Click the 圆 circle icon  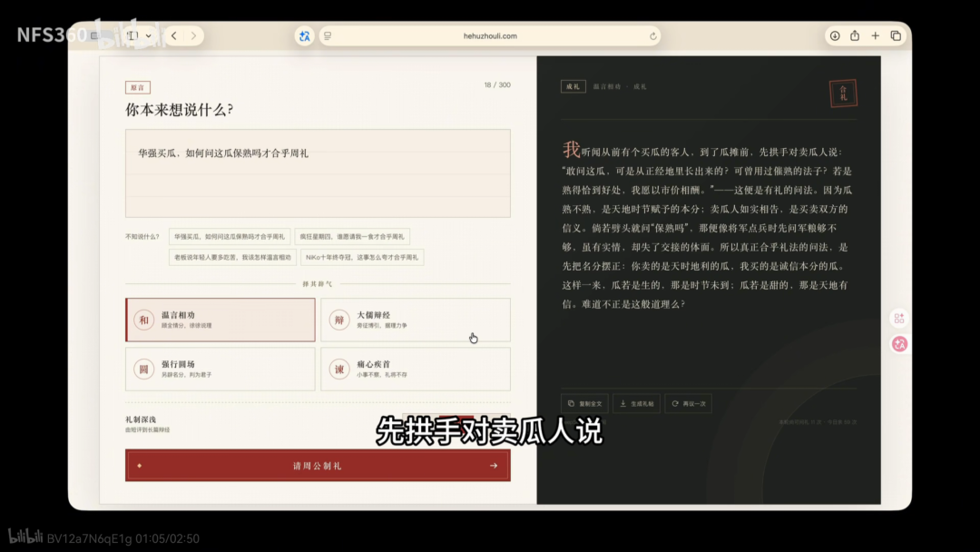click(x=143, y=370)
